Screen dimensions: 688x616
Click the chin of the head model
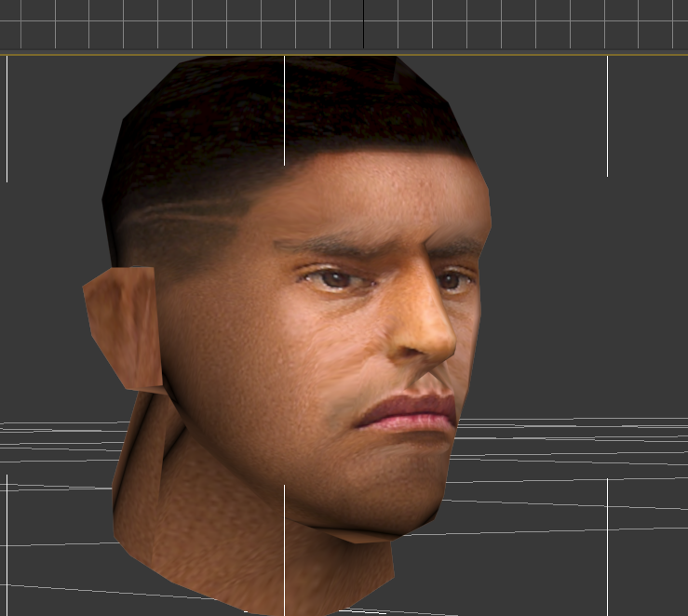pyautogui.click(x=391, y=502)
